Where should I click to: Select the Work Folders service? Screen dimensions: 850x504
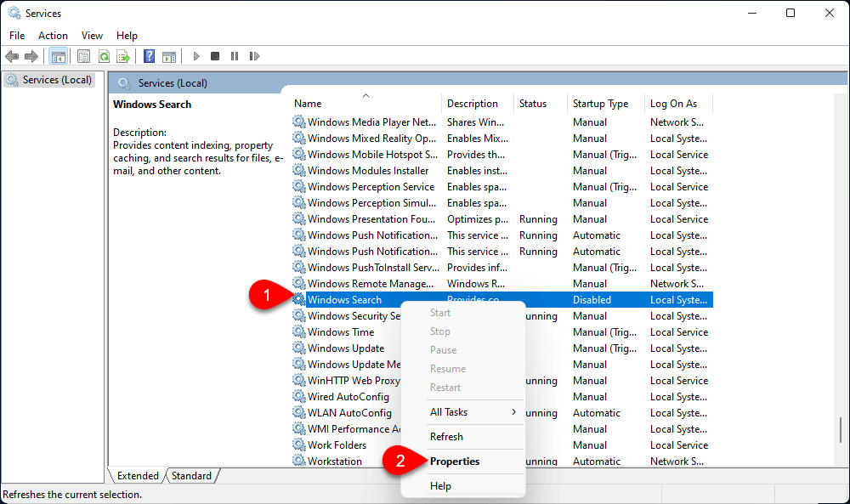tap(337, 445)
